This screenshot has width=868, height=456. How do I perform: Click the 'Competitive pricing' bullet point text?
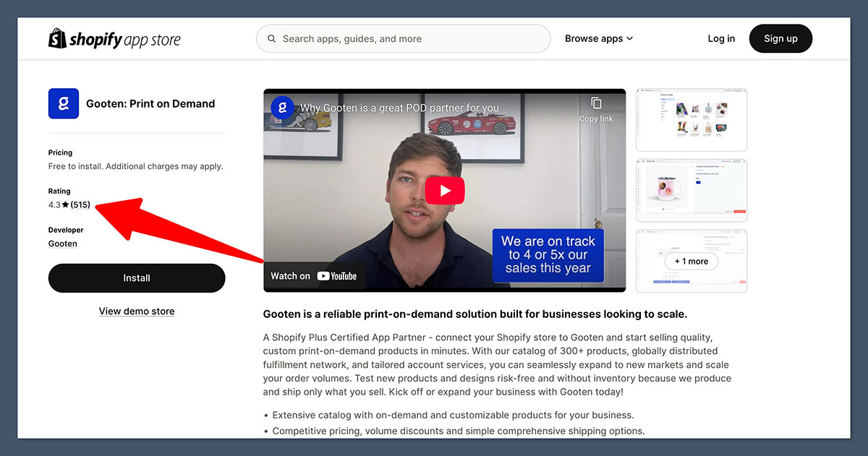tap(459, 431)
